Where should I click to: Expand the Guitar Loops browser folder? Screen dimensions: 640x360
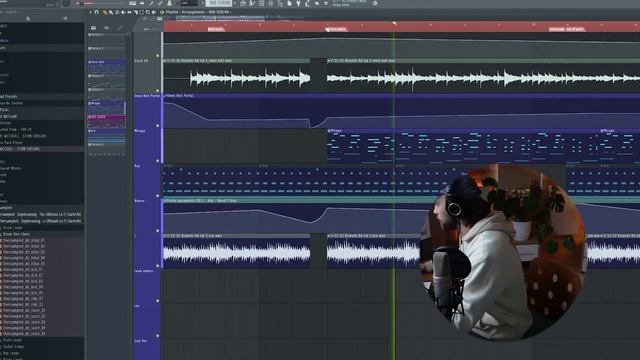[13, 346]
